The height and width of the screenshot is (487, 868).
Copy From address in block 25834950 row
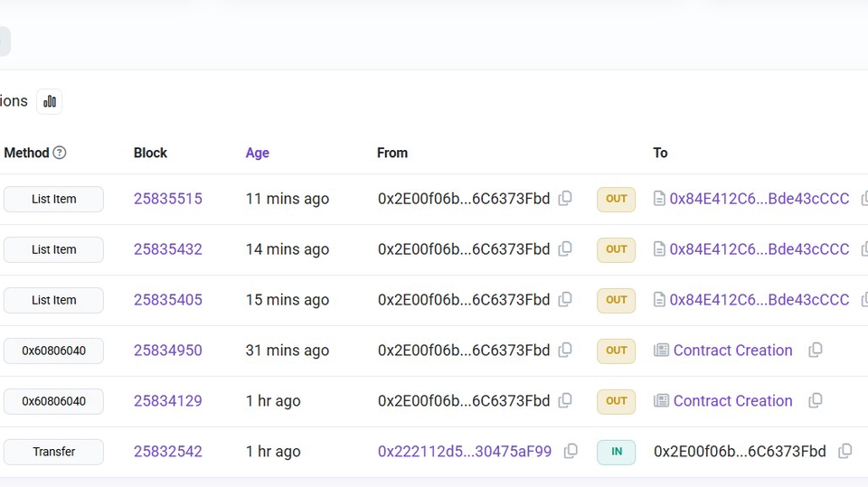pyautogui.click(x=565, y=350)
